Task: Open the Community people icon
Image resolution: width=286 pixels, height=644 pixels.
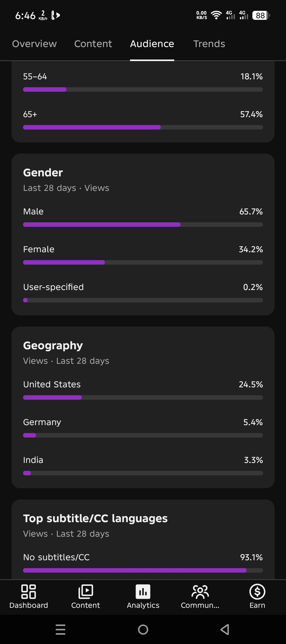Action: tap(200, 591)
